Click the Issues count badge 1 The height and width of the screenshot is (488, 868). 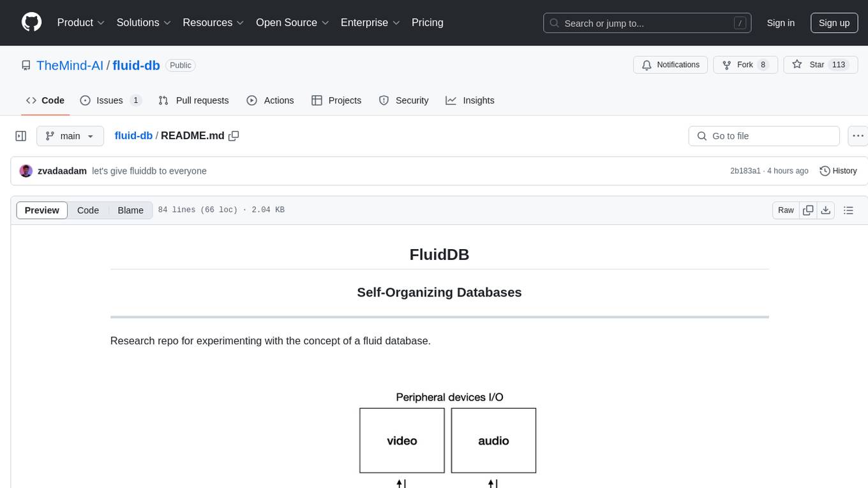click(x=135, y=100)
